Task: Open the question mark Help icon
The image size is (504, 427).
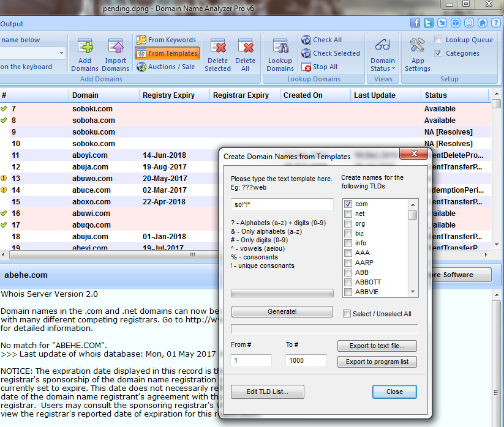Action: click(496, 23)
